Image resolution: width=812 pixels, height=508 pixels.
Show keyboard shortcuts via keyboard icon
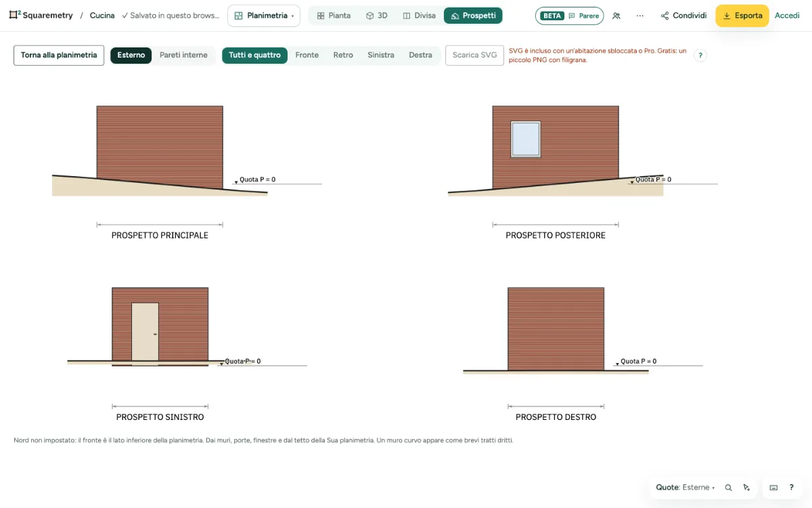pos(773,488)
